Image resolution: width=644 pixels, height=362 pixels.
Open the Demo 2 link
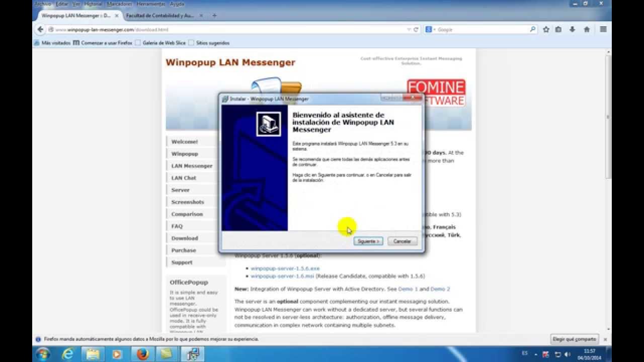coord(440,289)
